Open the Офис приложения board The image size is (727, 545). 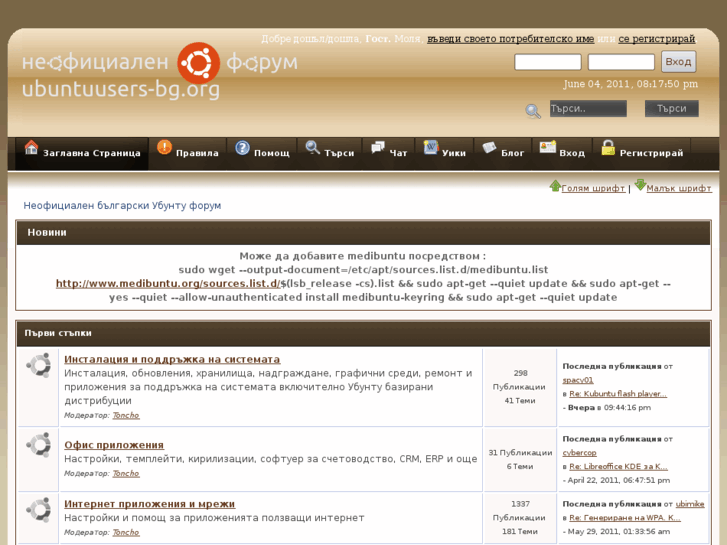click(x=114, y=445)
